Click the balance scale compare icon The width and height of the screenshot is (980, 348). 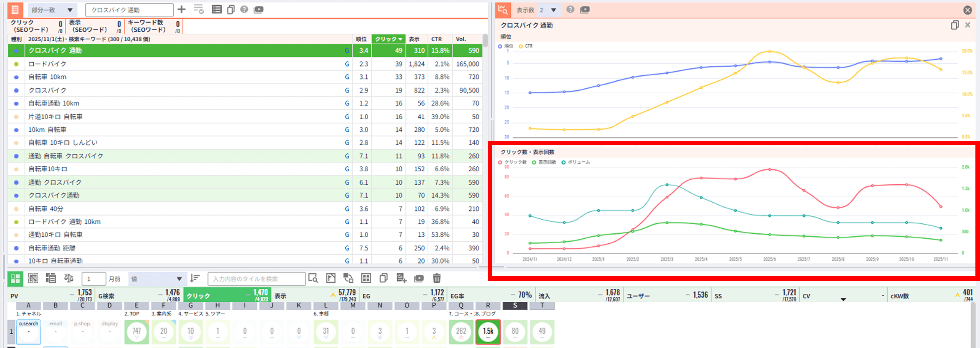(69, 278)
